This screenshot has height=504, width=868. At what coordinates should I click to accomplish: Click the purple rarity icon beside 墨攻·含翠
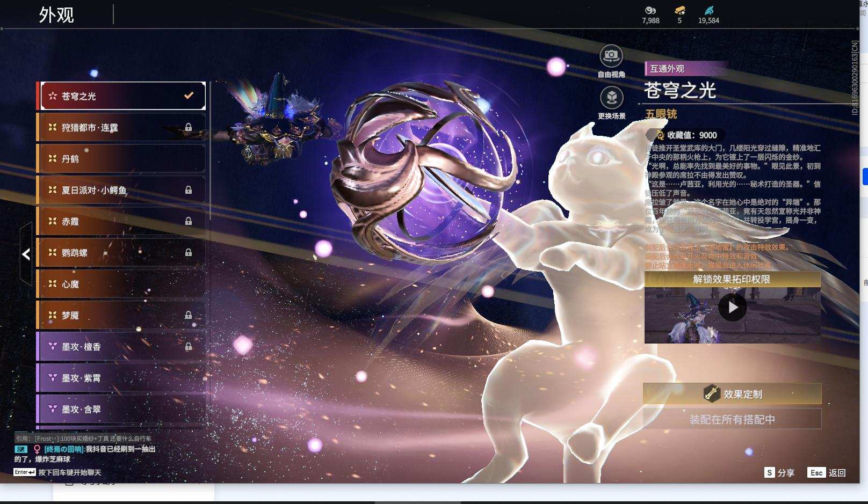53,409
